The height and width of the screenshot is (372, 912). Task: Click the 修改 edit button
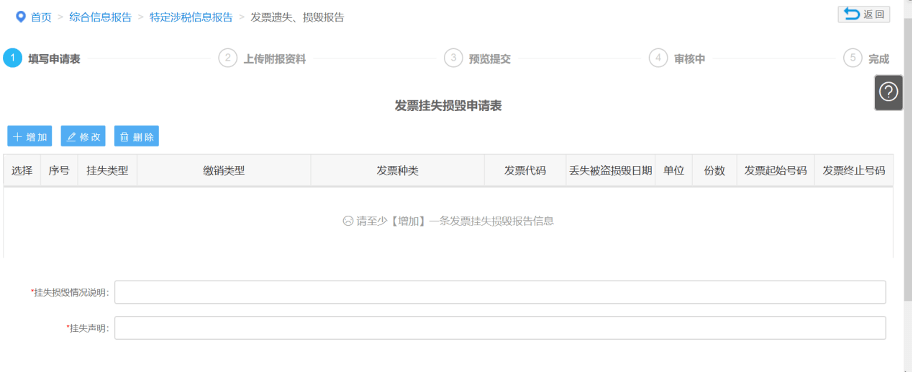83,136
